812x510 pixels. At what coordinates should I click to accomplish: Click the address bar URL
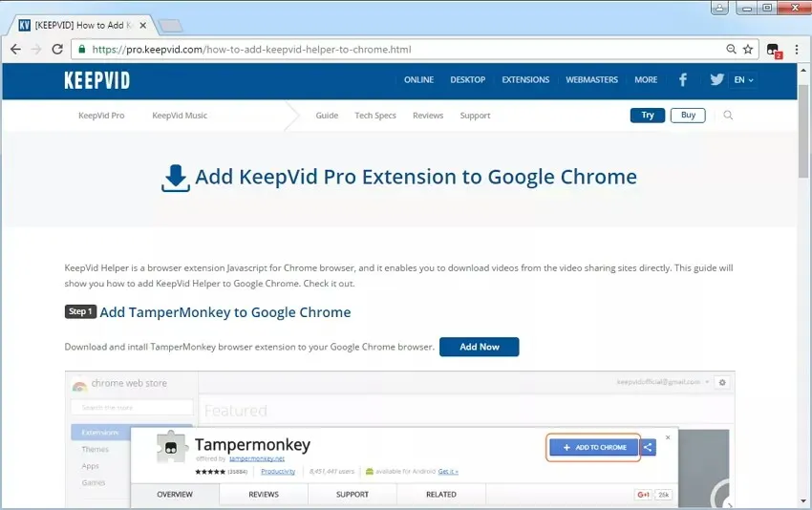point(251,50)
